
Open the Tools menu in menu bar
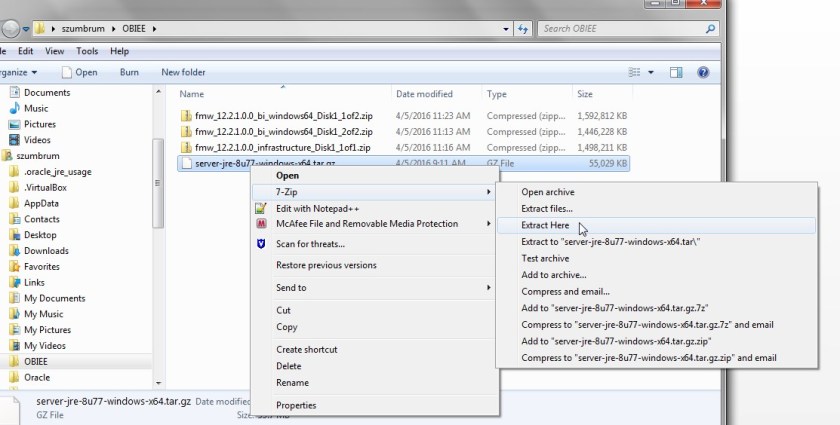coord(87,51)
